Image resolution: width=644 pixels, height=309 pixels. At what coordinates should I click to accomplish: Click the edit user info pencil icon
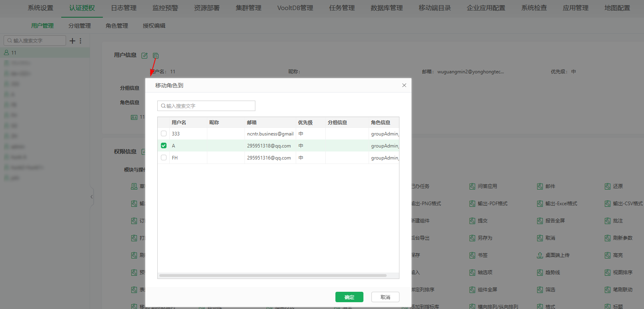click(144, 56)
